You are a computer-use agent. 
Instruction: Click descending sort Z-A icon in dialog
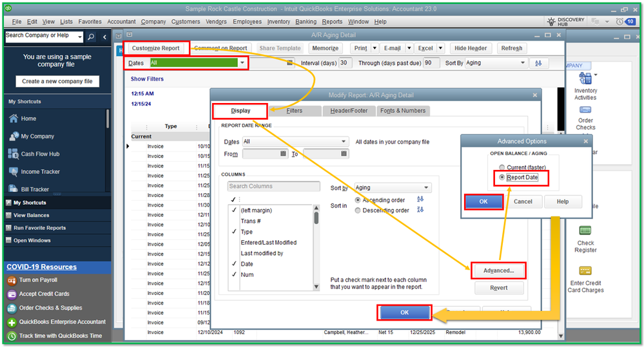420,210
